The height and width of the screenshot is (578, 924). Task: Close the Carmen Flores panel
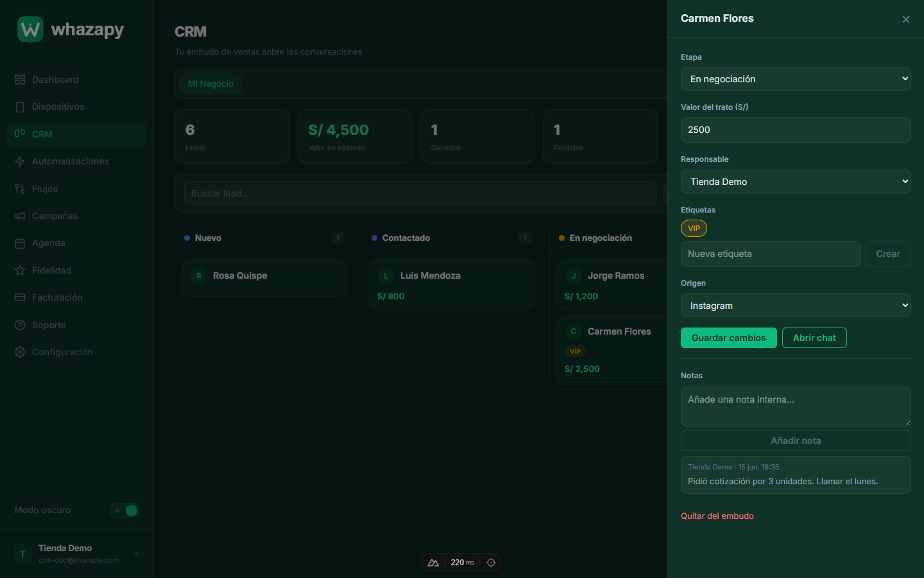pyautogui.click(x=906, y=19)
